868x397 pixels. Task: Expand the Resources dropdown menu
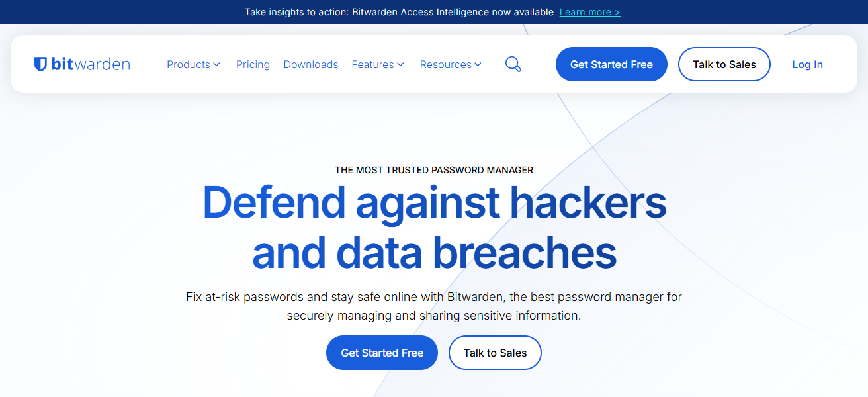point(445,64)
